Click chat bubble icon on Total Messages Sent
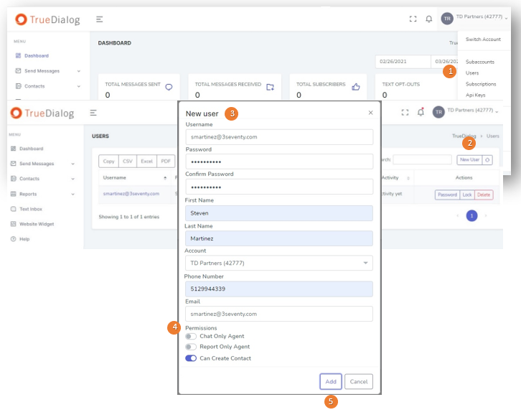521x420 pixels. coord(169,87)
